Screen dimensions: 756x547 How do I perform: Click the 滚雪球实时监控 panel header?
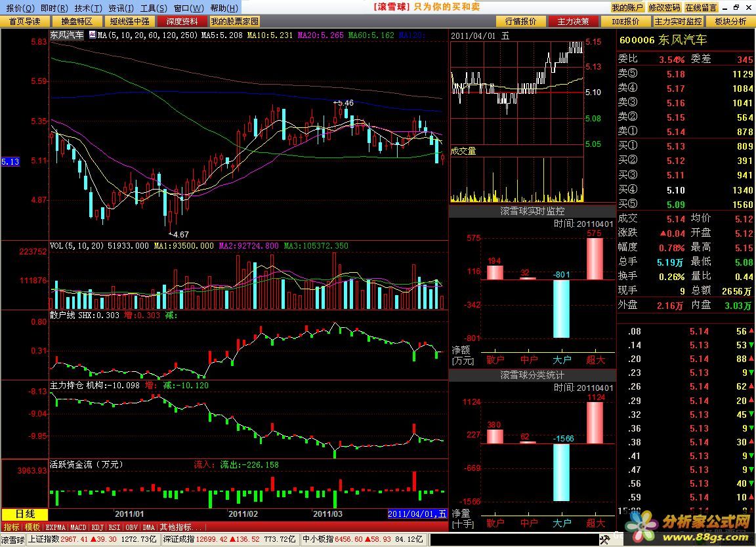(x=532, y=211)
